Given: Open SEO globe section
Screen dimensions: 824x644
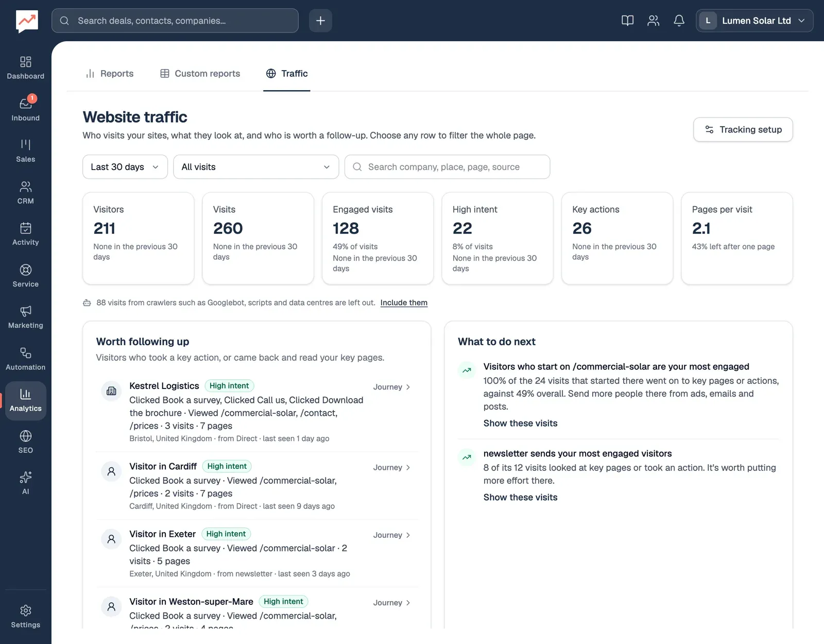Looking at the screenshot, I should click(25, 442).
